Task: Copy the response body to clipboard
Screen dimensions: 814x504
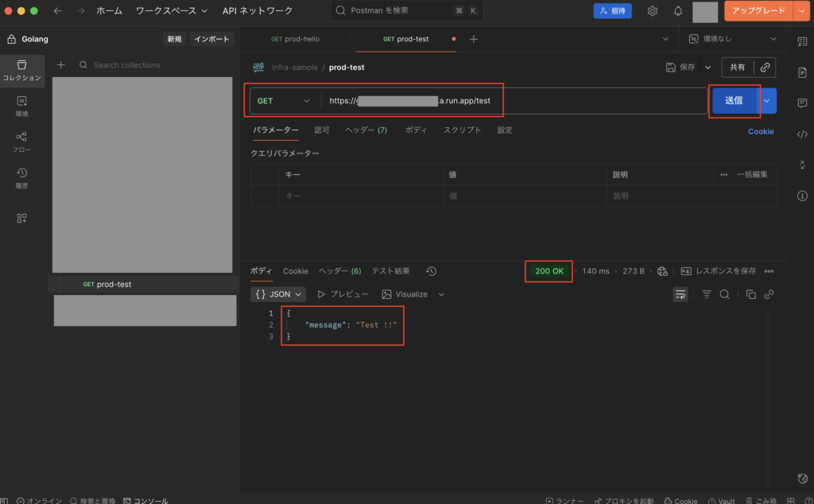Action: point(750,294)
